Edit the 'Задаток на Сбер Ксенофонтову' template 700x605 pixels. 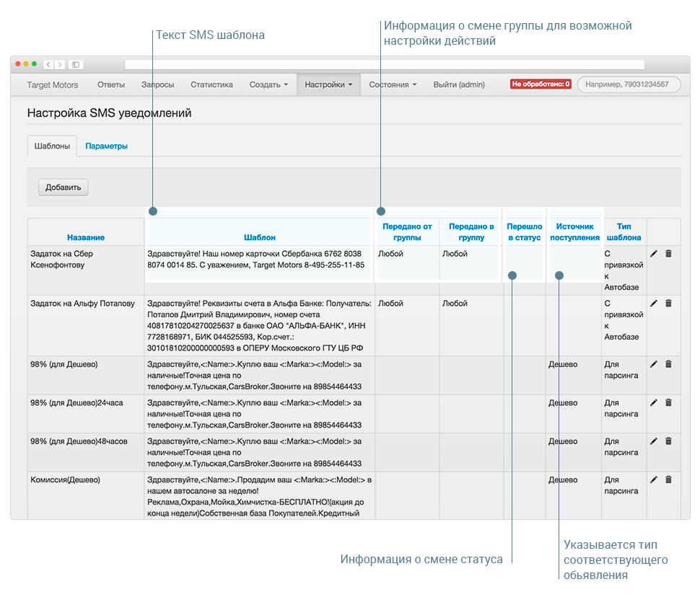[654, 253]
